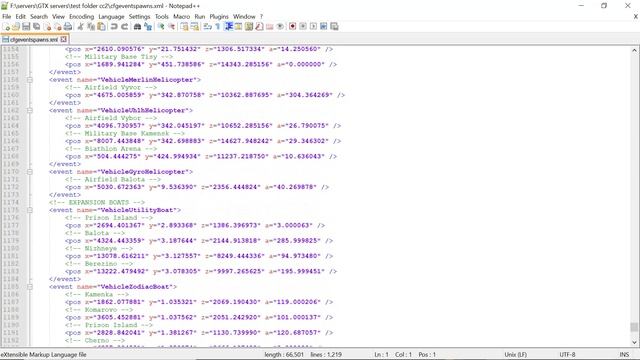Open the Settings menu

pyautogui.click(x=139, y=17)
